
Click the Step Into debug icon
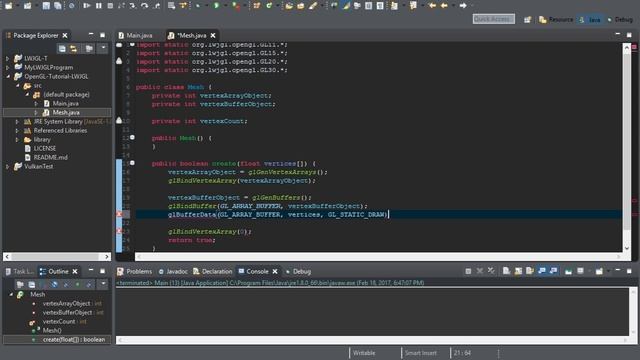133,6
